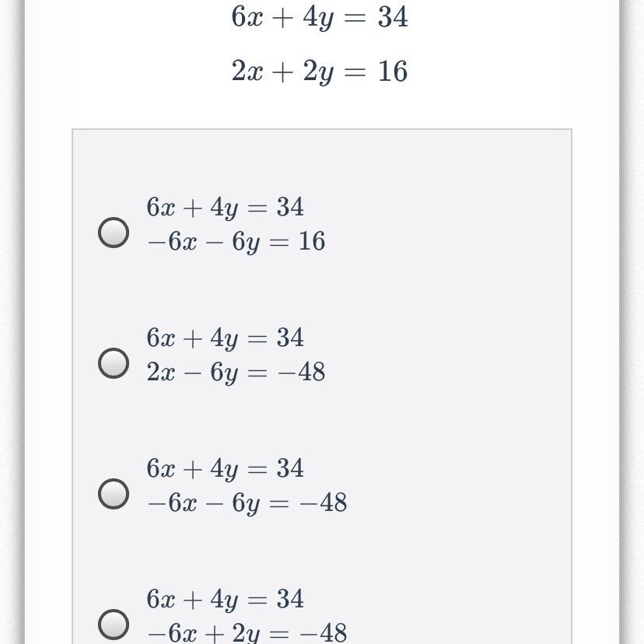Click the answer text −6x − 6y = −48

(247, 502)
